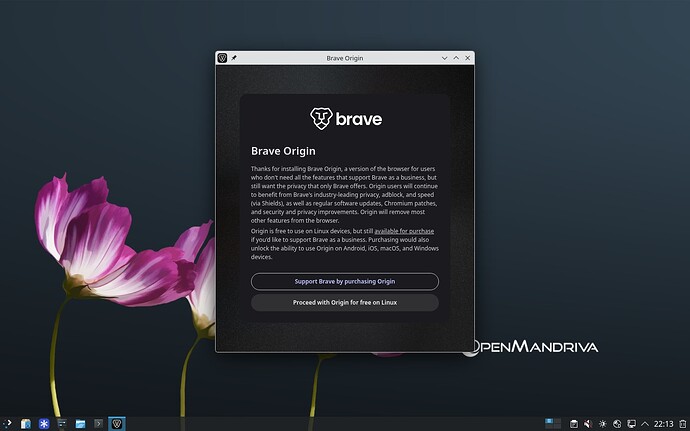Click the brave logo in the dialog
690x431 pixels.
click(346, 118)
